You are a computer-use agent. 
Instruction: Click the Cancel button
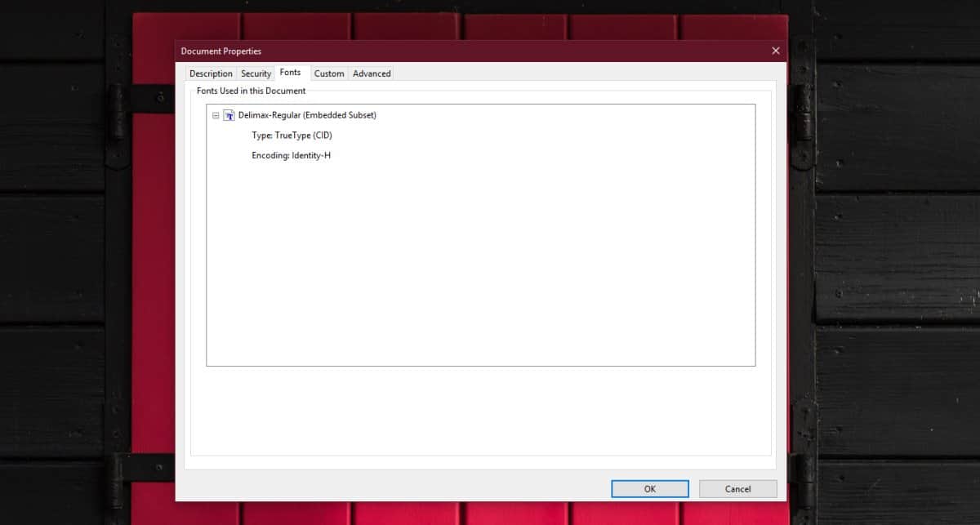click(737, 488)
